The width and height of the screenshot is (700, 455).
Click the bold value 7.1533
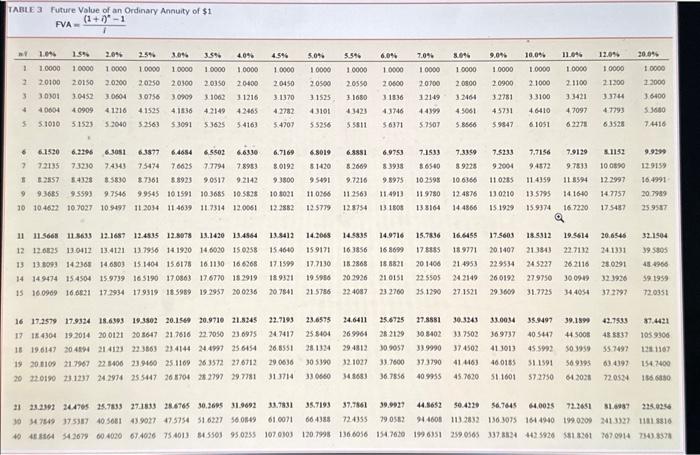(429, 152)
